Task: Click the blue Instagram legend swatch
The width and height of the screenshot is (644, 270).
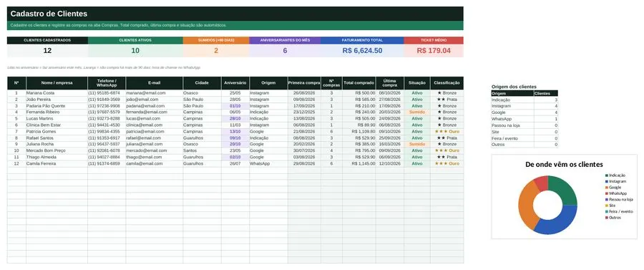Action: point(606,181)
